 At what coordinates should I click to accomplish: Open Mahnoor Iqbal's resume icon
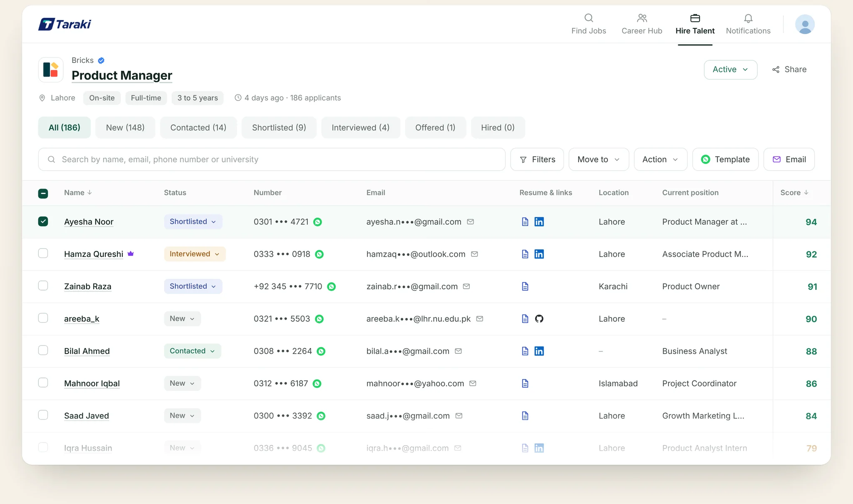[x=525, y=383]
